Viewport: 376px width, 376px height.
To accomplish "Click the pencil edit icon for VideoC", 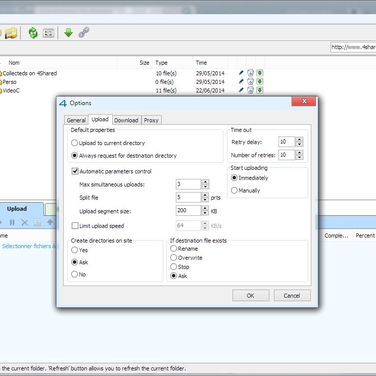I will pos(241,90).
